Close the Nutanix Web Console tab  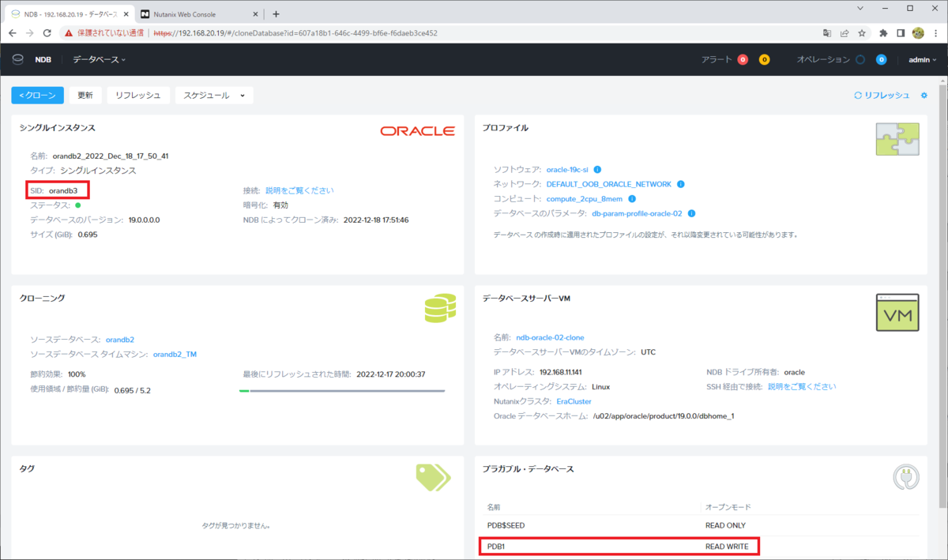point(255,14)
